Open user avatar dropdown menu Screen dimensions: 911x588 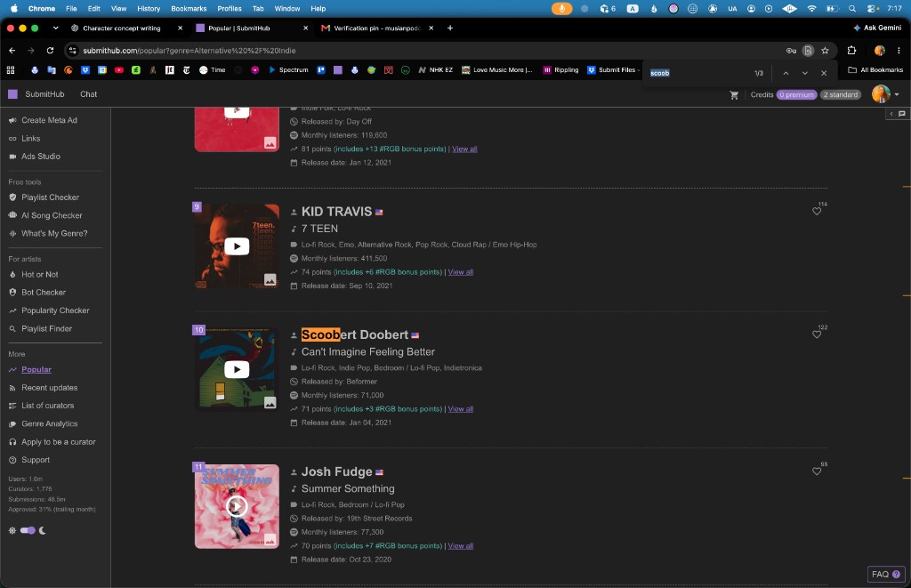click(885, 94)
